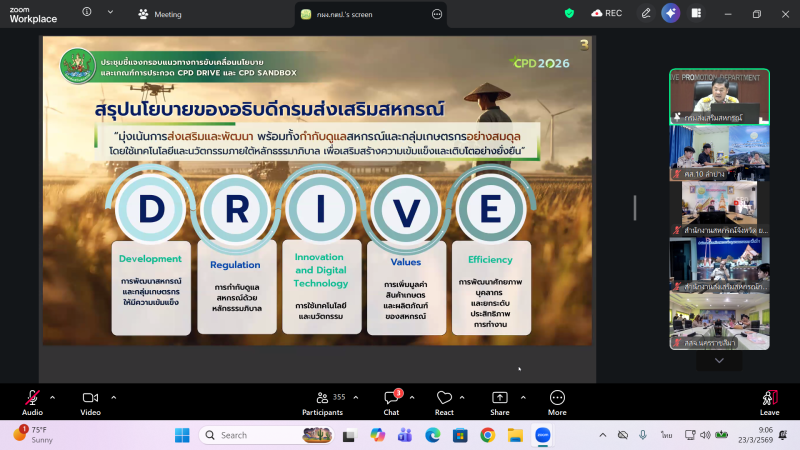Screen dimensions: 800x450
Task: Expand audio options arrow beside Audio
Action: (52, 397)
